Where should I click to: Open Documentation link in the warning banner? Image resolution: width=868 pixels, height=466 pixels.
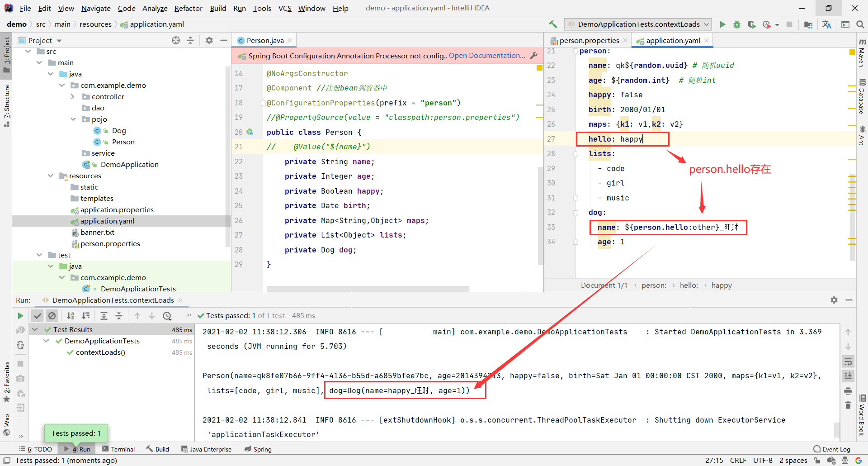486,56
